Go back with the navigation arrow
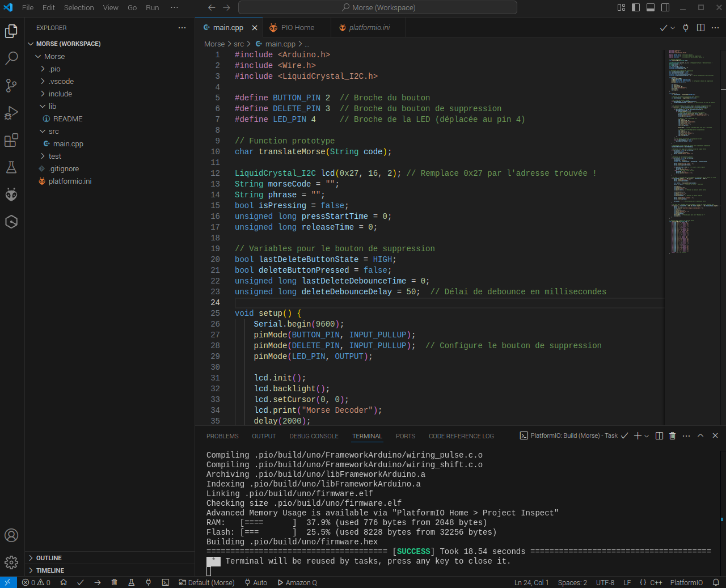This screenshot has height=588, width=726. point(212,7)
